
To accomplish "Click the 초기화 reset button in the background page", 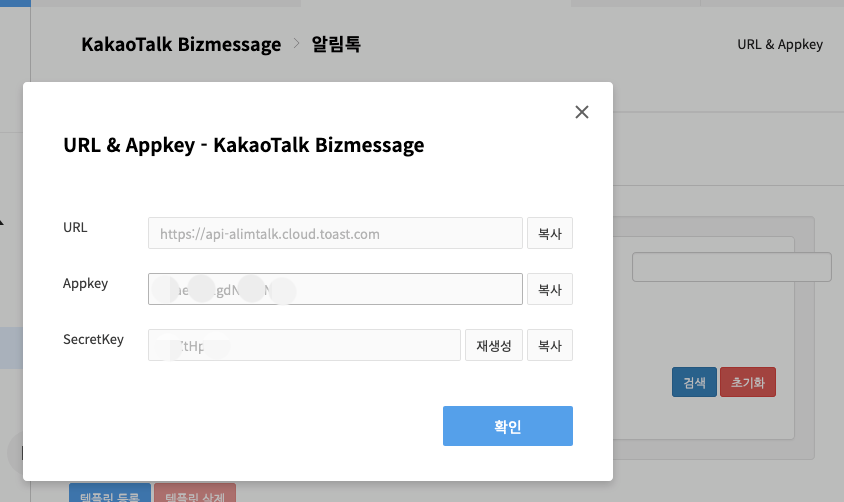I will pos(748,382).
